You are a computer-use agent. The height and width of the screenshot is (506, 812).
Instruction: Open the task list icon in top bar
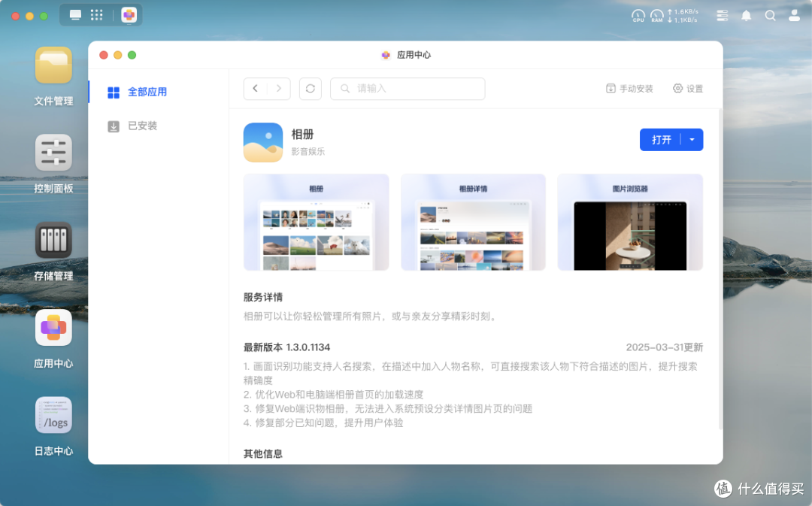(722, 16)
